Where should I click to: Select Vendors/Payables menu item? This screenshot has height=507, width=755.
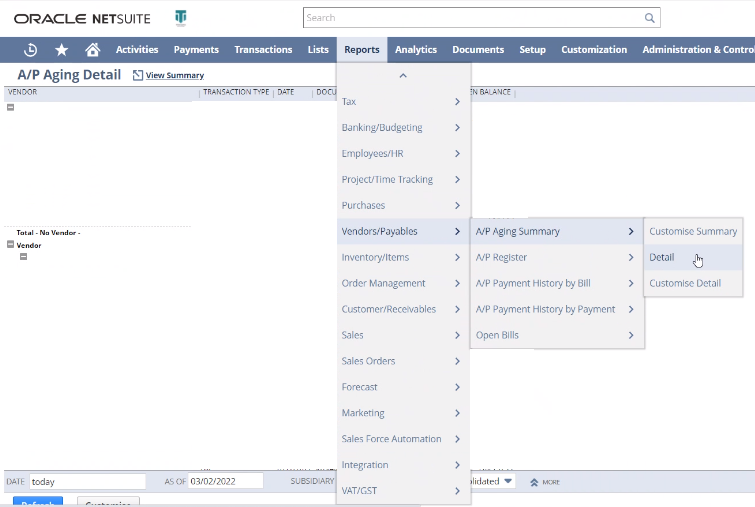403,232
